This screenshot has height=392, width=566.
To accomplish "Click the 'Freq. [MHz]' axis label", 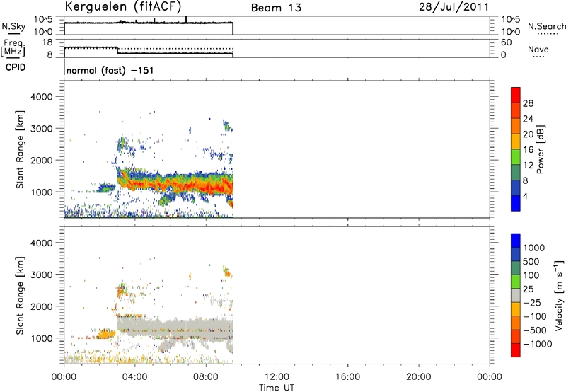I will point(13,47).
